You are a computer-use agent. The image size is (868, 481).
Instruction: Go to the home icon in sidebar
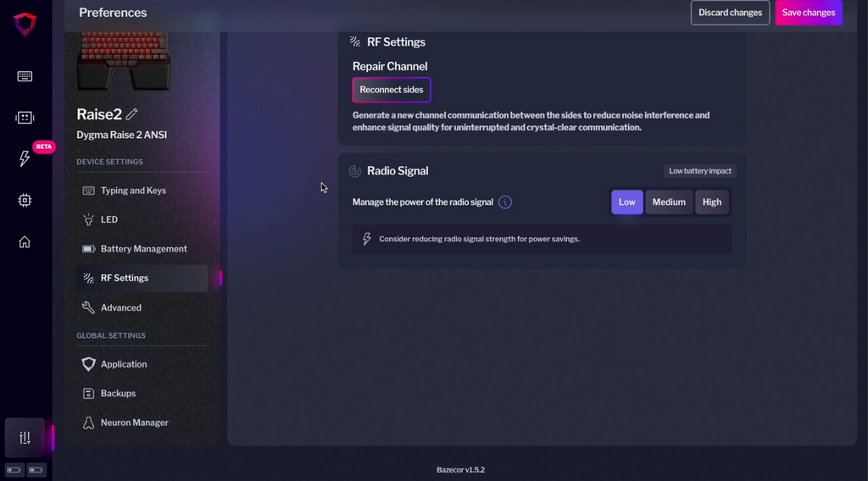(25, 242)
